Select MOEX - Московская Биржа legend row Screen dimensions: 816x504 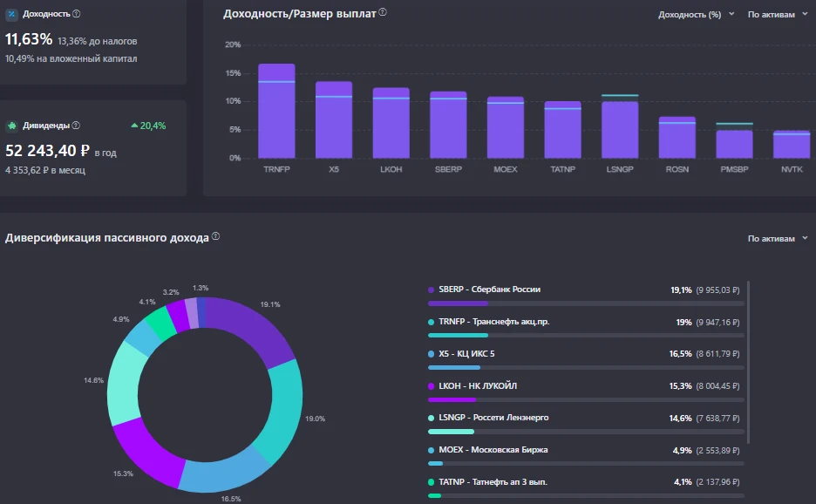[x=586, y=455]
